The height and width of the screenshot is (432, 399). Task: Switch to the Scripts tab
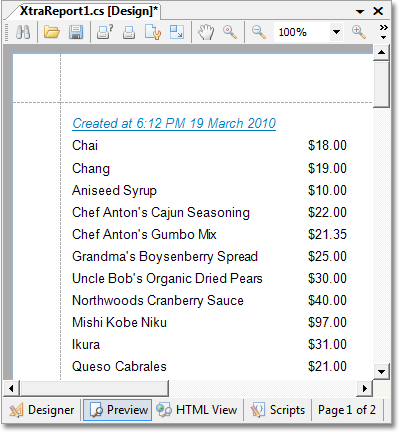(278, 410)
